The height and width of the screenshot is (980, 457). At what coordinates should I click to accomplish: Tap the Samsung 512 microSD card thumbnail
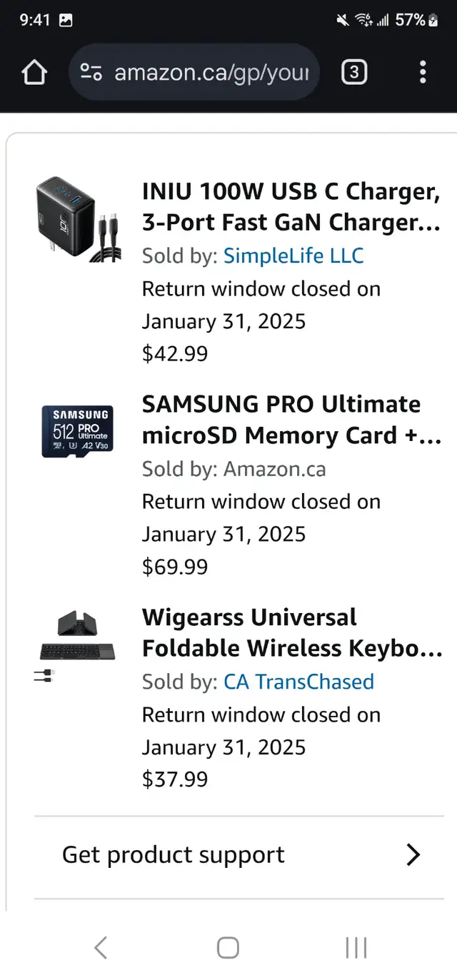click(76, 432)
